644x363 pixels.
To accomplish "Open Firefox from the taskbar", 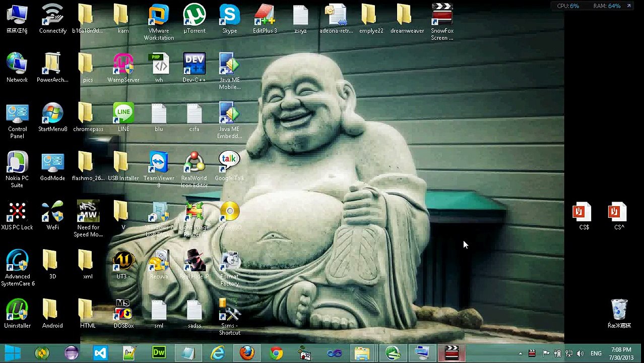I will pos(247,353).
